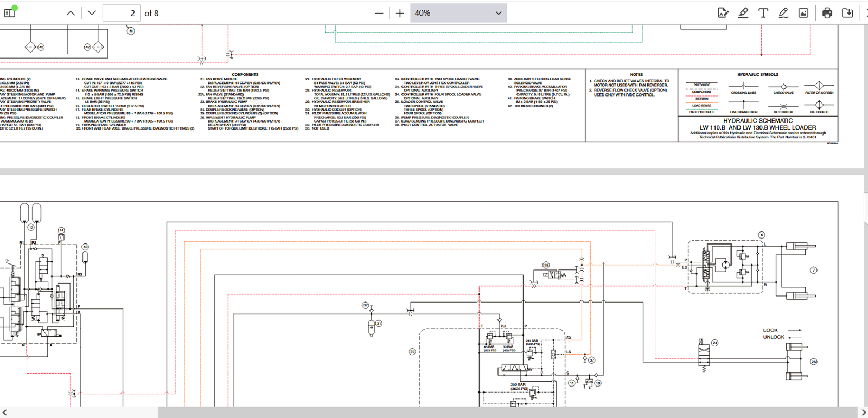The width and height of the screenshot is (868, 418).
Task: Choose the add image tool
Action: (803, 13)
